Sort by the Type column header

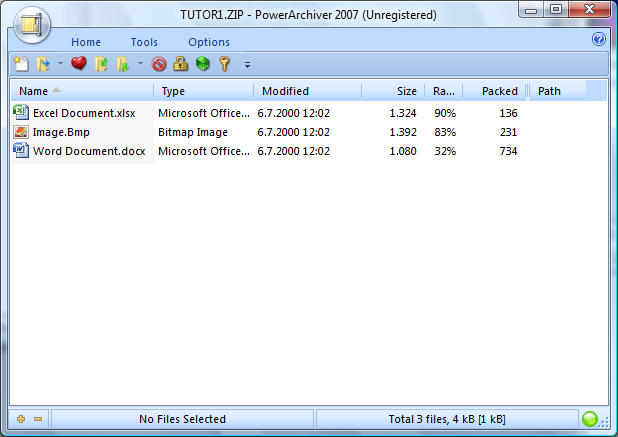[204, 91]
